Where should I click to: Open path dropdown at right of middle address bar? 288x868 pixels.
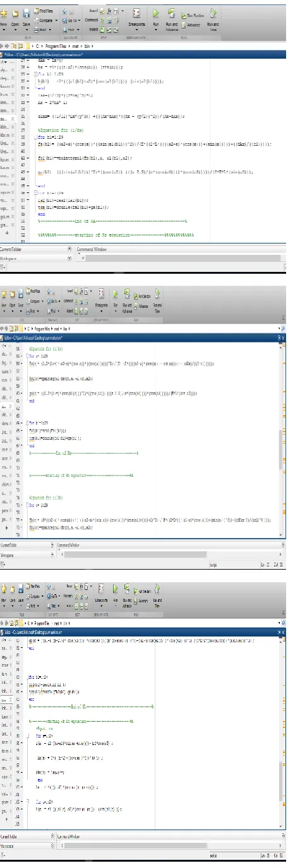[x=279, y=327]
